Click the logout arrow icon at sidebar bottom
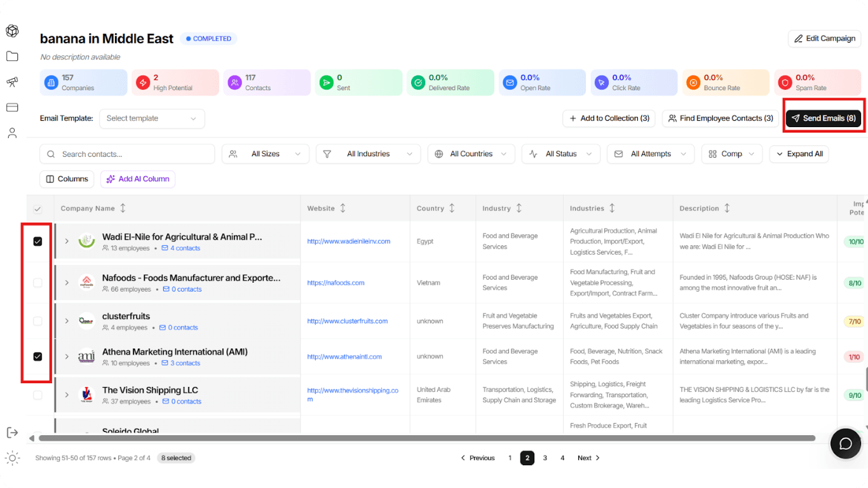 point(12,433)
